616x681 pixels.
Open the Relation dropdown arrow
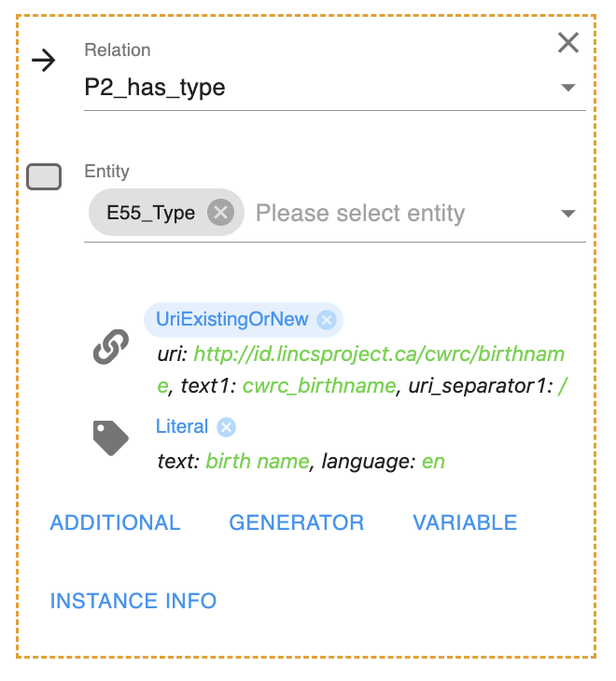(567, 89)
